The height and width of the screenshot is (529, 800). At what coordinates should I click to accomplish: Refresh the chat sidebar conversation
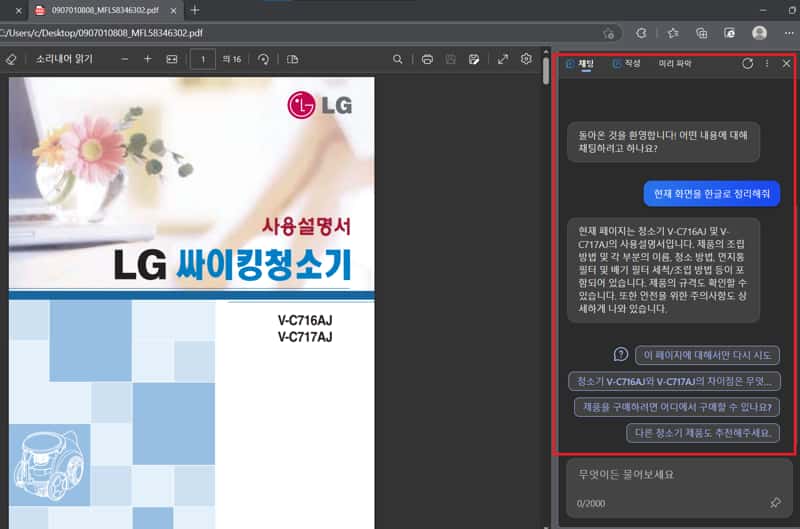pos(747,64)
